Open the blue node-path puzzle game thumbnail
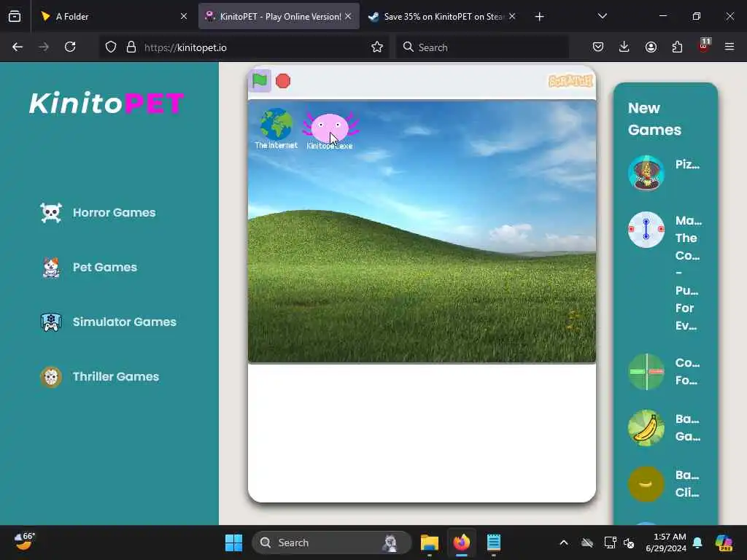The width and height of the screenshot is (747, 560). click(x=646, y=230)
